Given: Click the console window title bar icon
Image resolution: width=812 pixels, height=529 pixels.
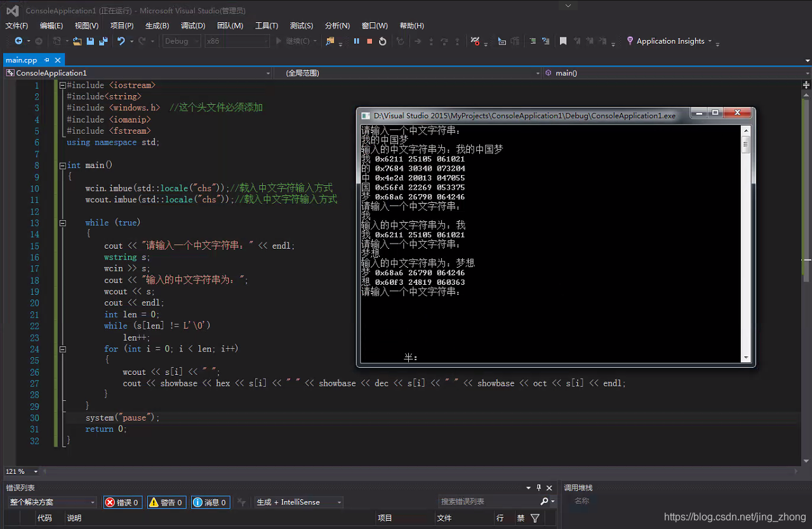Looking at the screenshot, I should click(x=366, y=115).
